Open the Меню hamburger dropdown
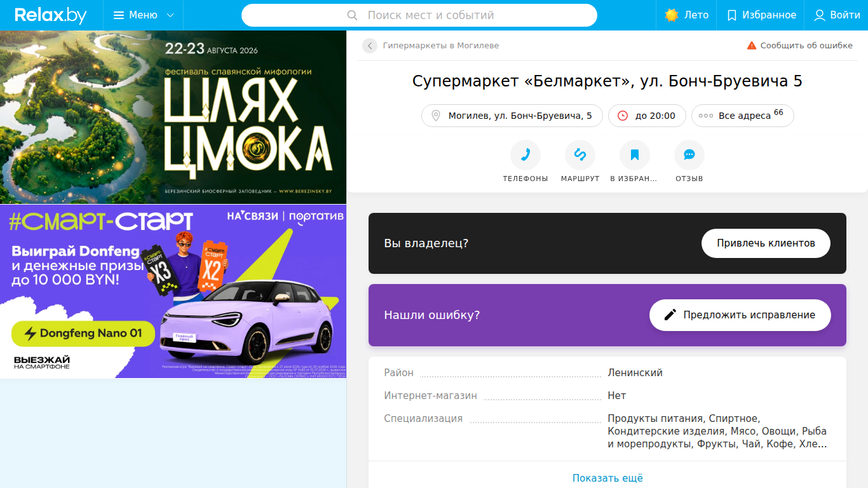 click(x=144, y=15)
